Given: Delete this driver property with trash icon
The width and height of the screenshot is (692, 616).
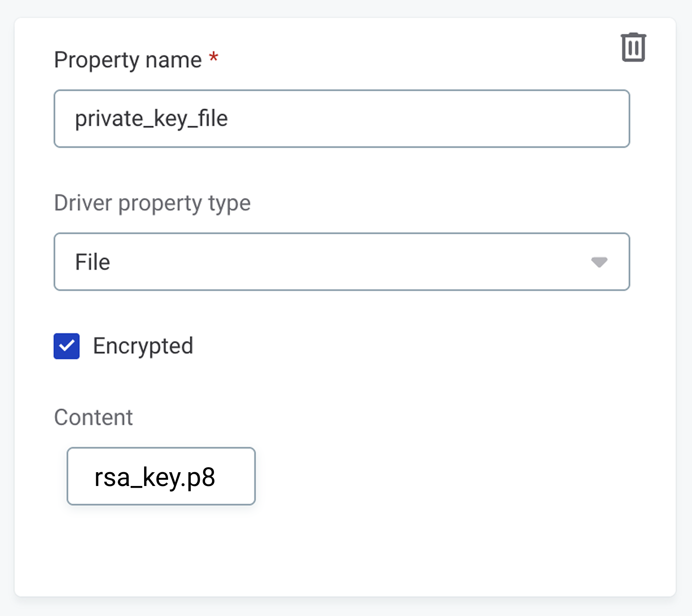Looking at the screenshot, I should click(x=633, y=48).
